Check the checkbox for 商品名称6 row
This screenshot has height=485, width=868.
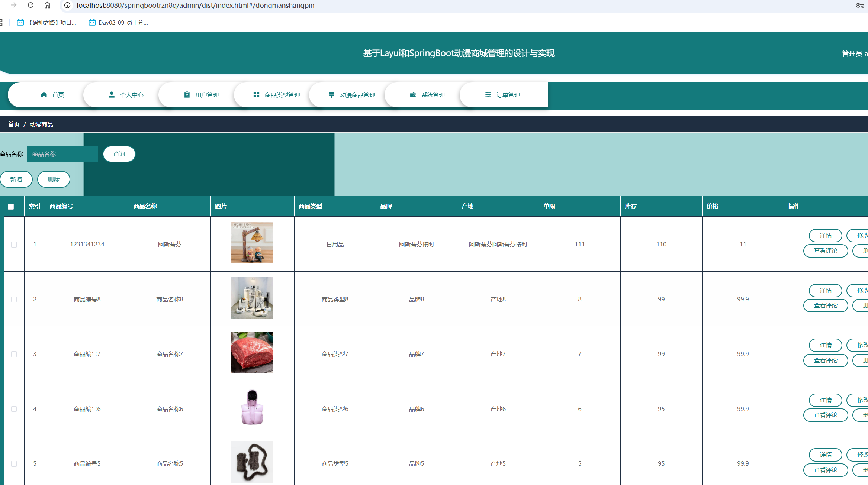(14, 409)
